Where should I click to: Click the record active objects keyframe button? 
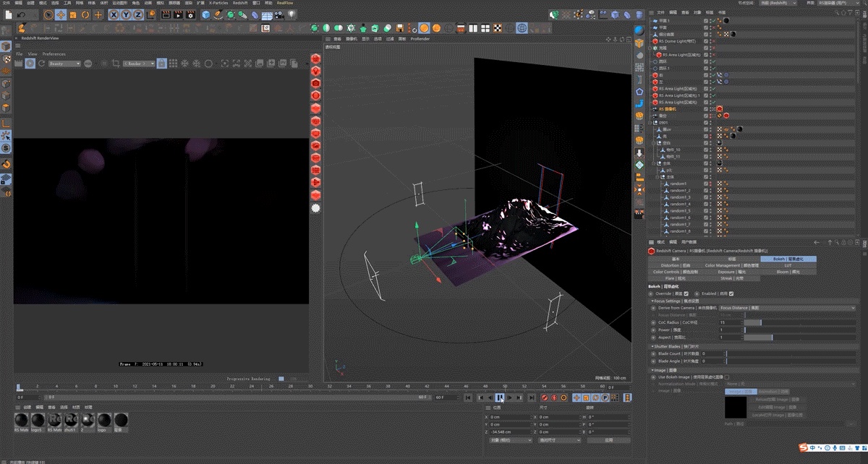point(545,398)
